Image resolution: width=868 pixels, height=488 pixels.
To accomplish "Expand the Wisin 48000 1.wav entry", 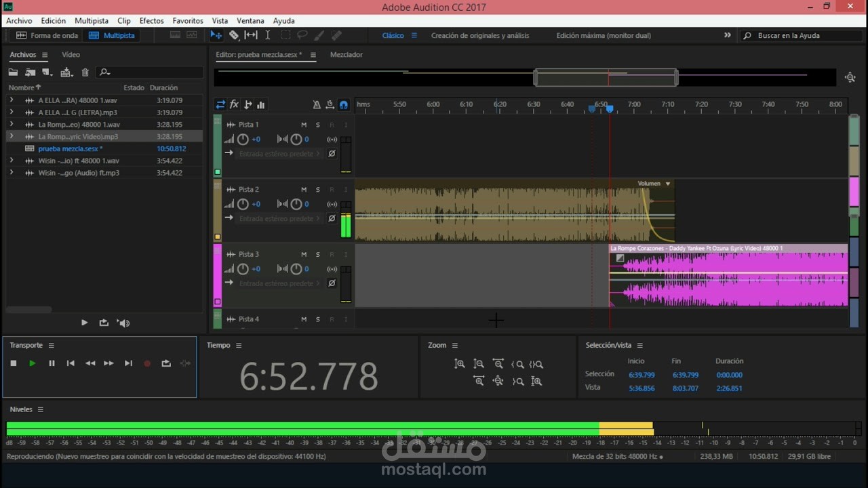I will pos(12,161).
